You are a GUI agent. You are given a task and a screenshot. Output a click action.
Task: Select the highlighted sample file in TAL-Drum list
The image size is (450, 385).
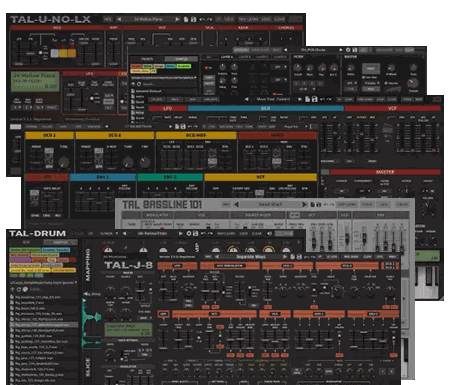pyautogui.click(x=43, y=324)
